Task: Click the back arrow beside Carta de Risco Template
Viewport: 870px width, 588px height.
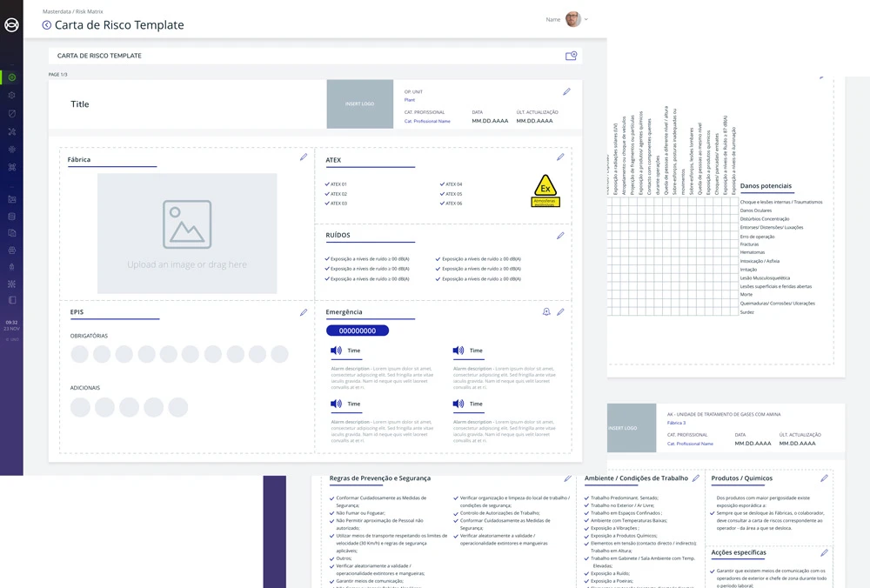Action: coord(47,25)
